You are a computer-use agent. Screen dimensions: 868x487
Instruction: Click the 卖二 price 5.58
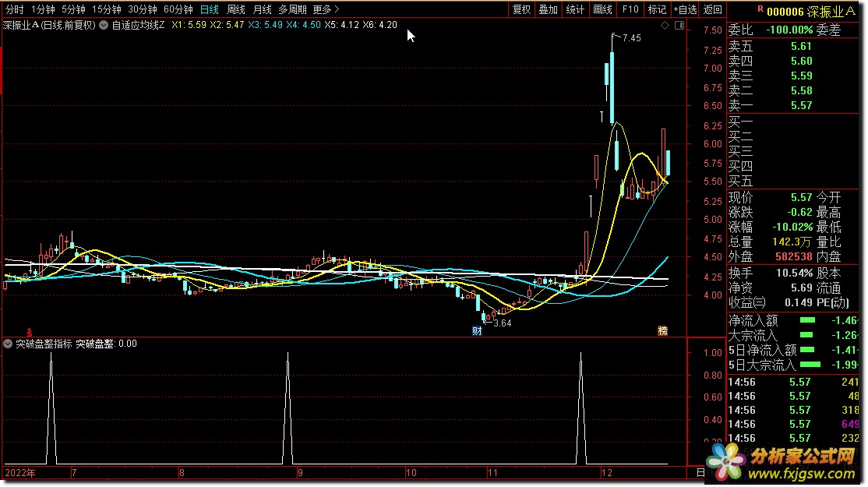click(x=801, y=90)
